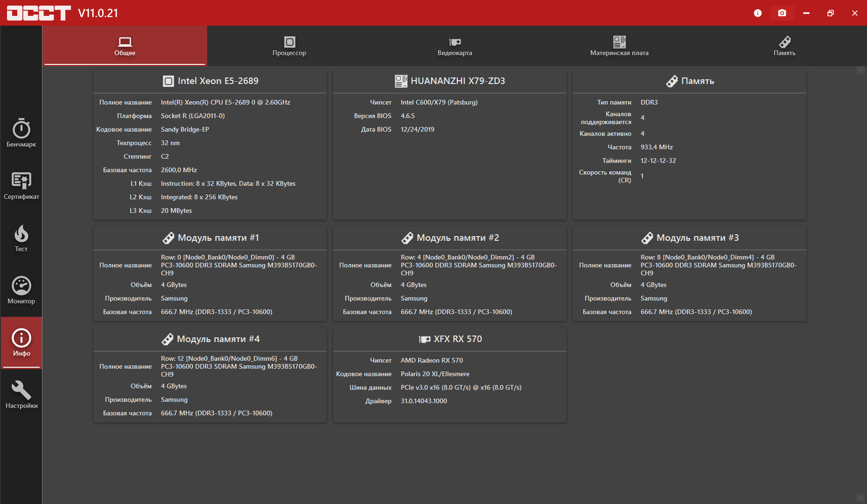Click Модуль памяти #4 size value '4 GBytes'
This screenshot has height=504, width=867.
click(174, 386)
